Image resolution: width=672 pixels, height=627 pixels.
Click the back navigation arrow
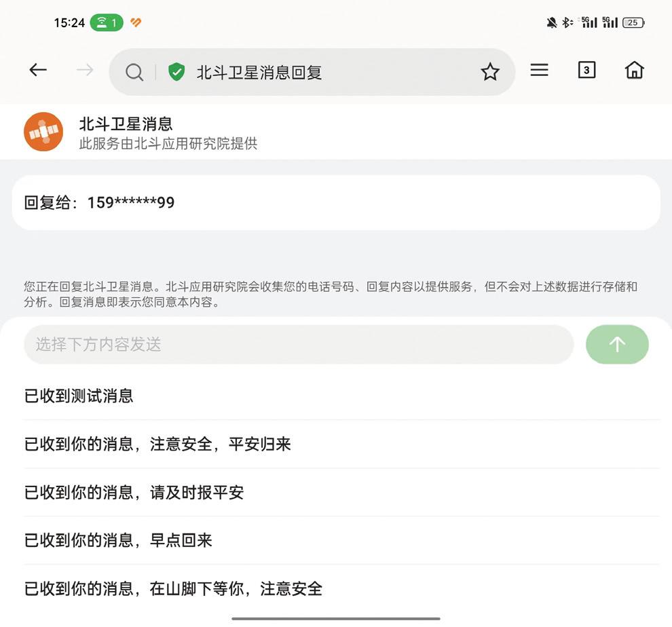[37, 69]
